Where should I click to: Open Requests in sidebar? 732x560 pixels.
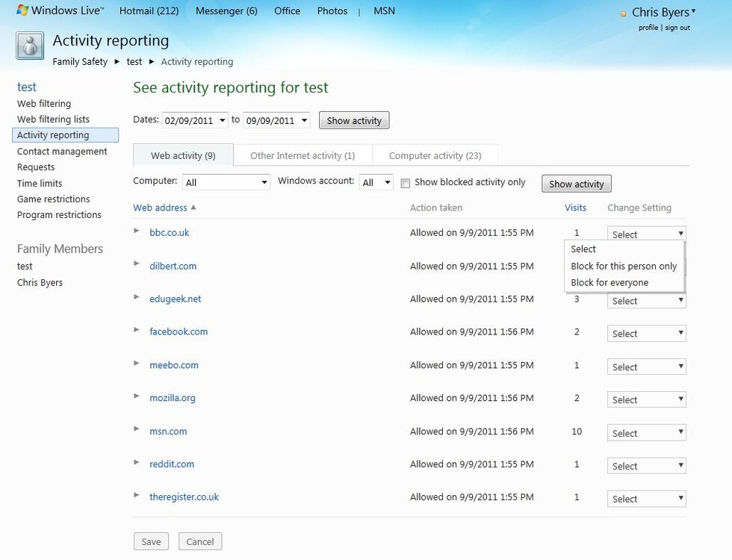(36, 167)
